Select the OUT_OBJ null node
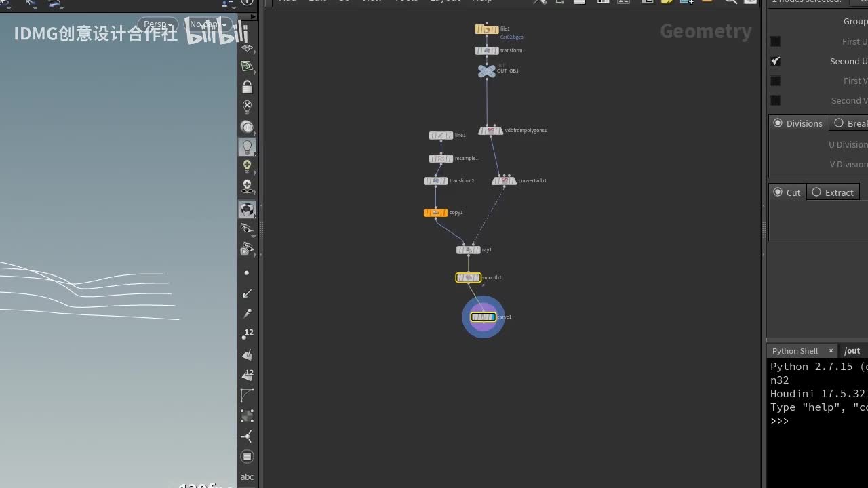The height and width of the screenshot is (488, 868). [487, 70]
